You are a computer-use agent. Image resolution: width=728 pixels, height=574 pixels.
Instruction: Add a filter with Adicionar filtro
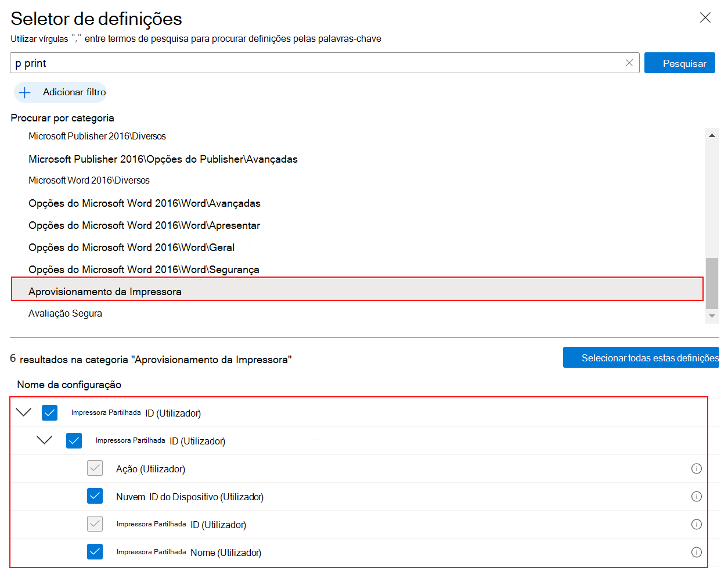60,92
